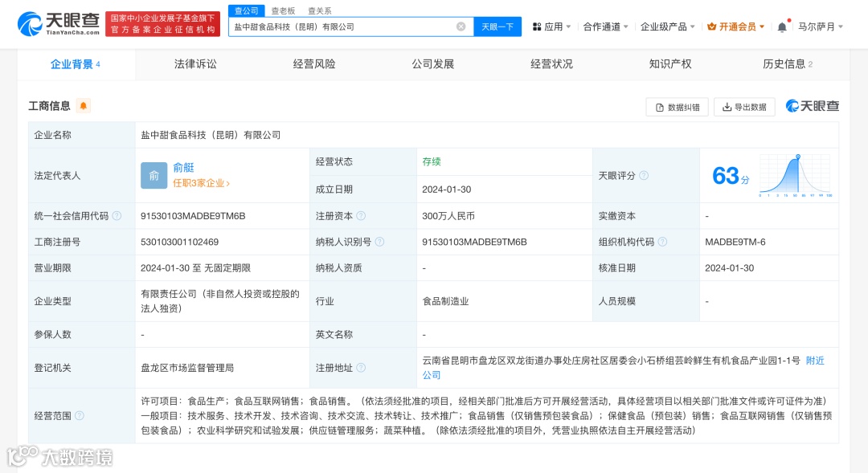Screen dimensions: 868x473
Task: Click the 存续 status value
Action: [x=432, y=161]
